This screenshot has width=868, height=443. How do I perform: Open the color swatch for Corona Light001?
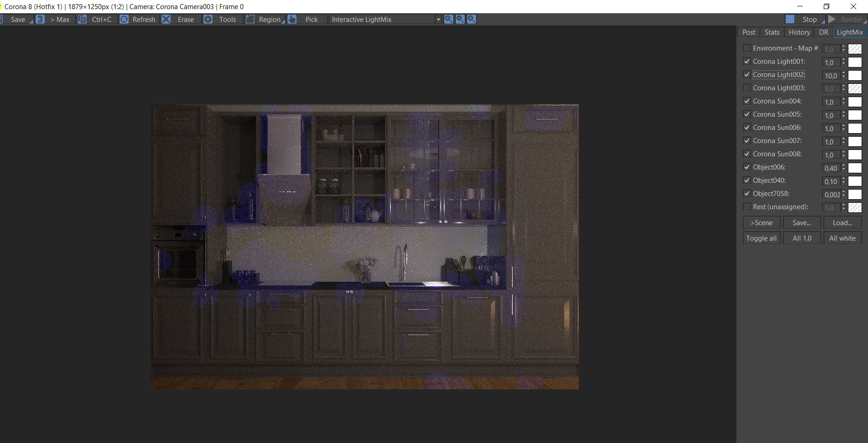pyautogui.click(x=855, y=62)
